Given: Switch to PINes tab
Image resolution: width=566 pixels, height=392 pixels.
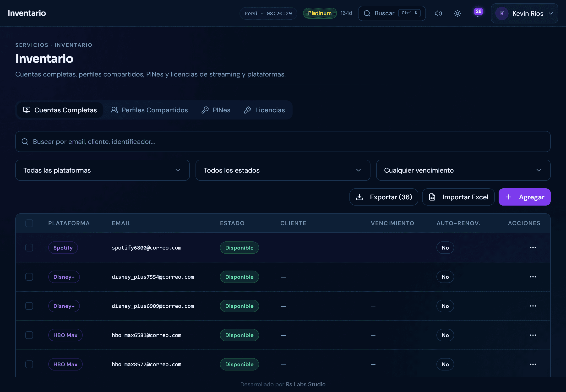Looking at the screenshot, I should [x=216, y=110].
